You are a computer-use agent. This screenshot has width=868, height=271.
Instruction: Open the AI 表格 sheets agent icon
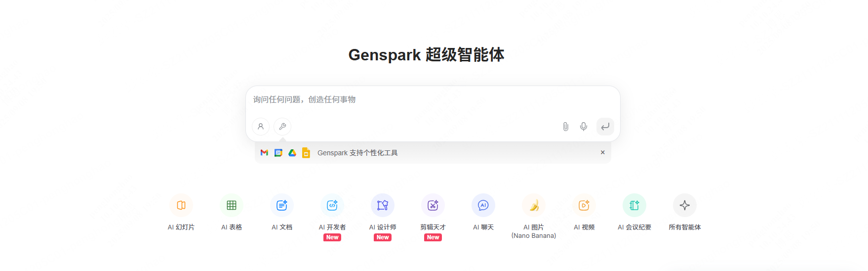232,205
